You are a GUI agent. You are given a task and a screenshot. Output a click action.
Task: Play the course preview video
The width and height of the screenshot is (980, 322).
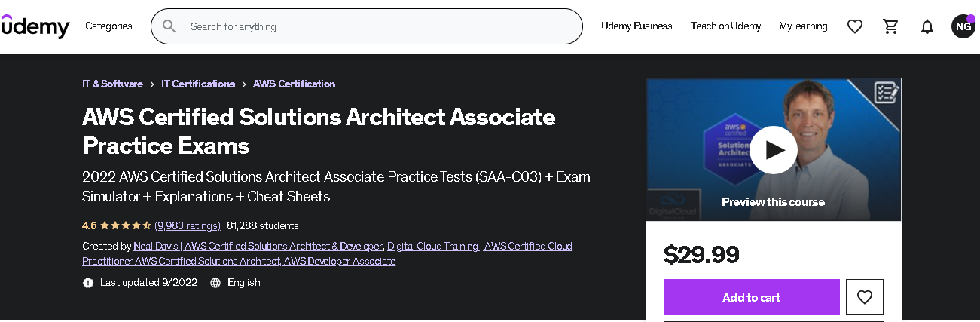[773, 150]
